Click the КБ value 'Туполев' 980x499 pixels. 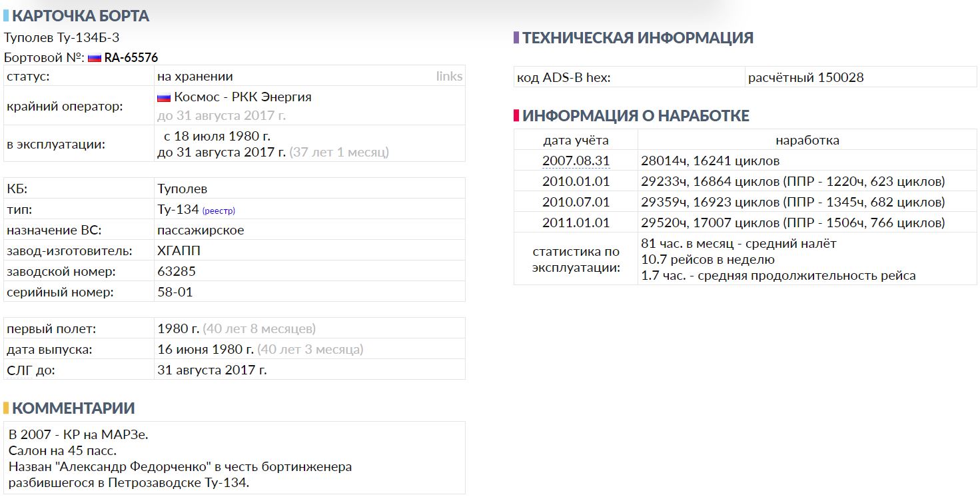183,189
